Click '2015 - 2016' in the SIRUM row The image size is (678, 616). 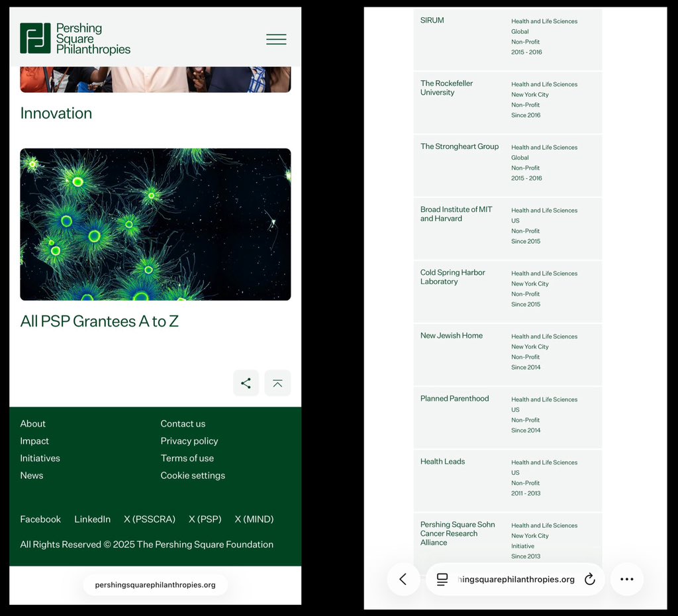coord(526,52)
